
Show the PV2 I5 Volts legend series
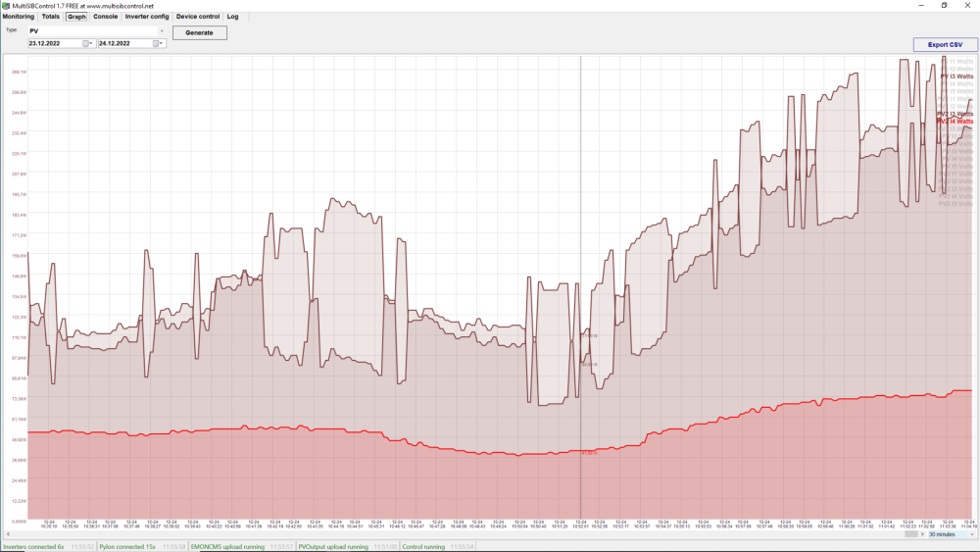(x=955, y=204)
